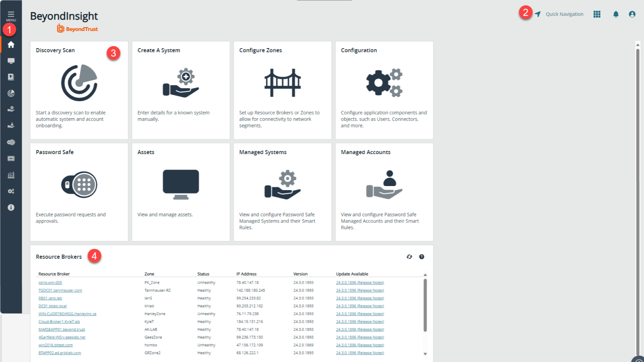Click the card-shaped sidebar icon
The width and height of the screenshot is (644, 362).
pos(11,159)
